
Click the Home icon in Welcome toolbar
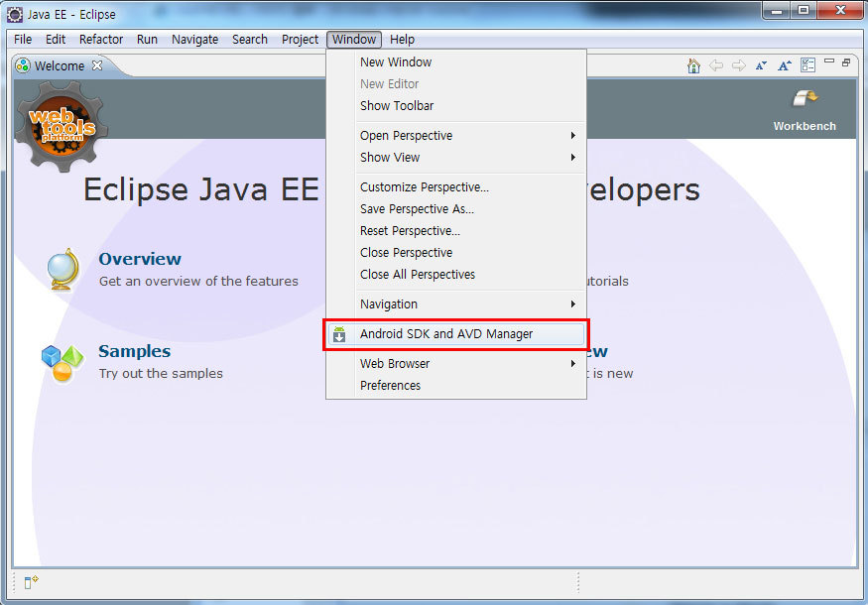693,65
